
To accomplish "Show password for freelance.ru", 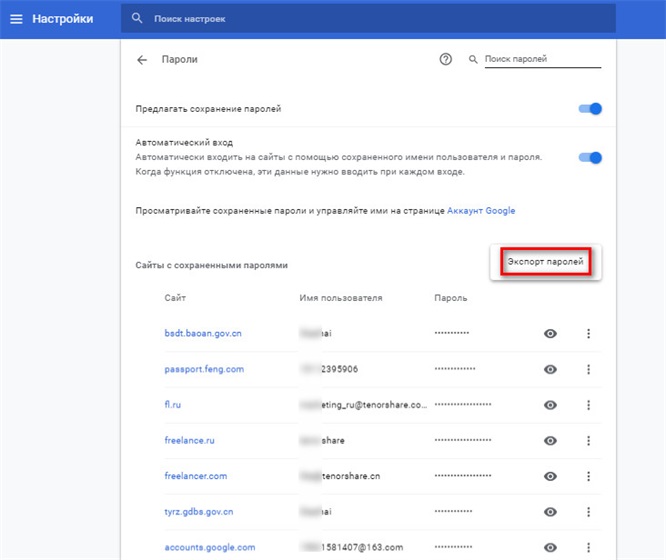I will pos(550,441).
